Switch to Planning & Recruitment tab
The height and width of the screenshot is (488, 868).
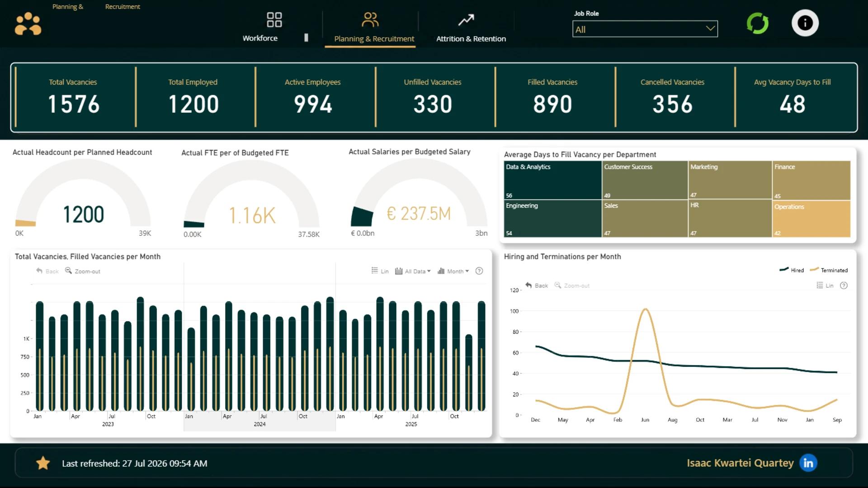click(374, 39)
